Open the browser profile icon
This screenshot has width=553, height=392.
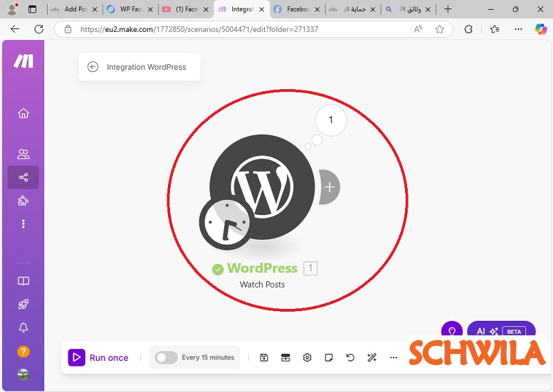(x=12, y=9)
